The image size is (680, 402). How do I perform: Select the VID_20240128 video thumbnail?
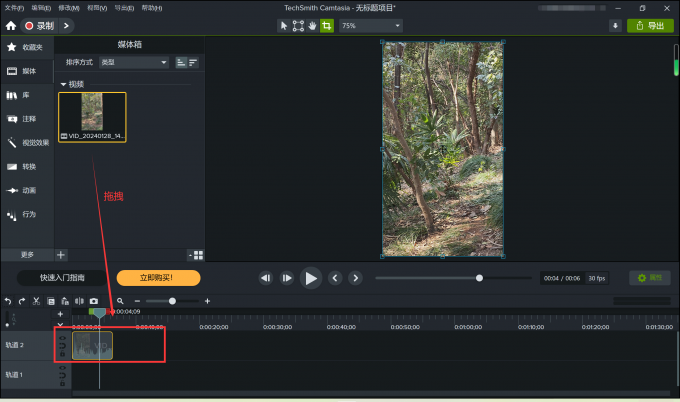[x=92, y=117]
